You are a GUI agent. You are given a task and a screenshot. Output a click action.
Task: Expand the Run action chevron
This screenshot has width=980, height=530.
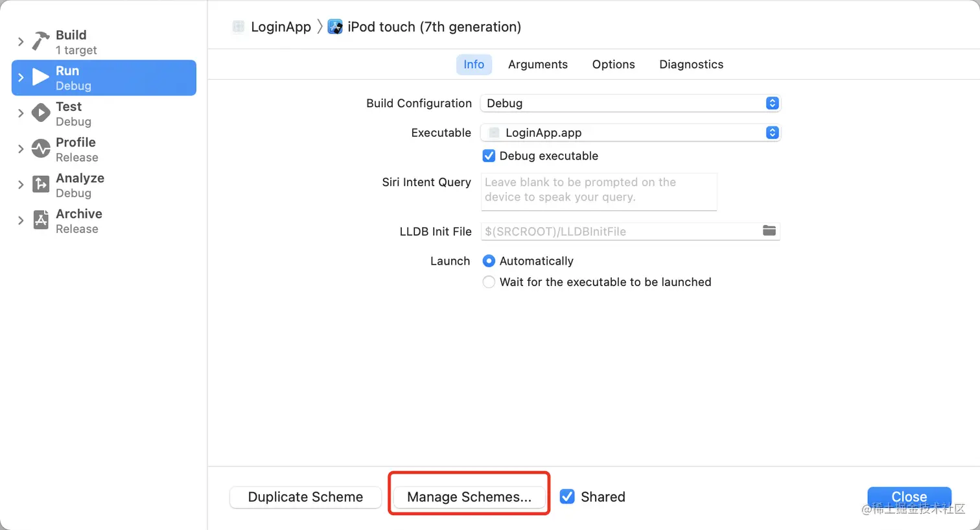pos(21,78)
